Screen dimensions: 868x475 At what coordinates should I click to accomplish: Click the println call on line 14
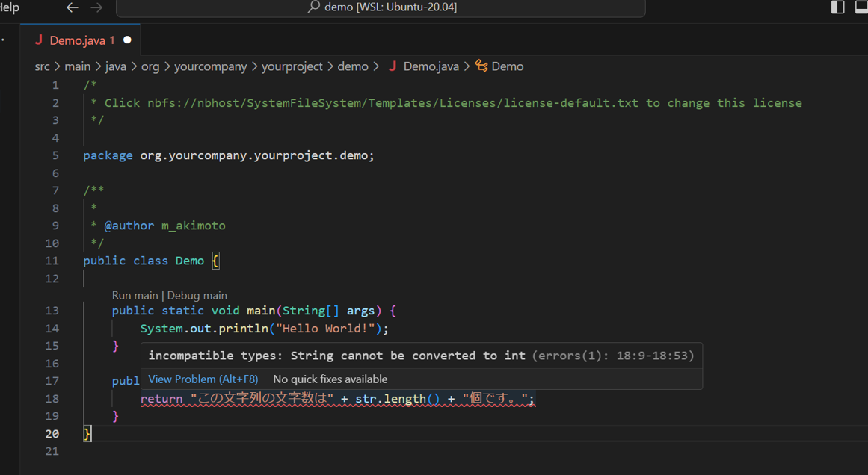[x=243, y=329]
